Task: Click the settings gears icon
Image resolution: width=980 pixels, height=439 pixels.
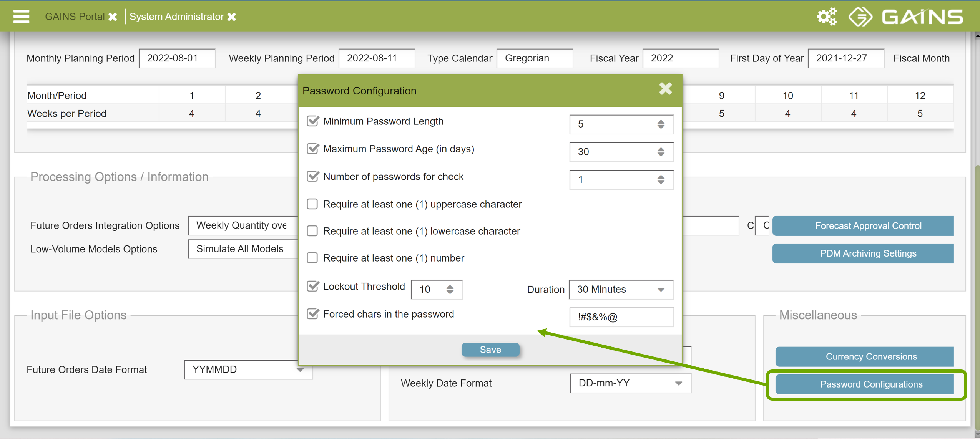Action: click(827, 17)
